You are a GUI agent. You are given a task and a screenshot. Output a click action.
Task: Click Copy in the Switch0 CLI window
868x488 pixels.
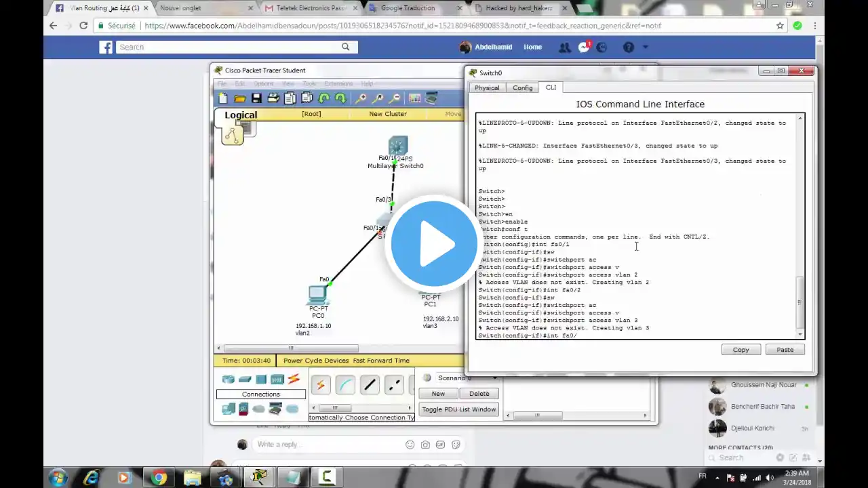(741, 350)
